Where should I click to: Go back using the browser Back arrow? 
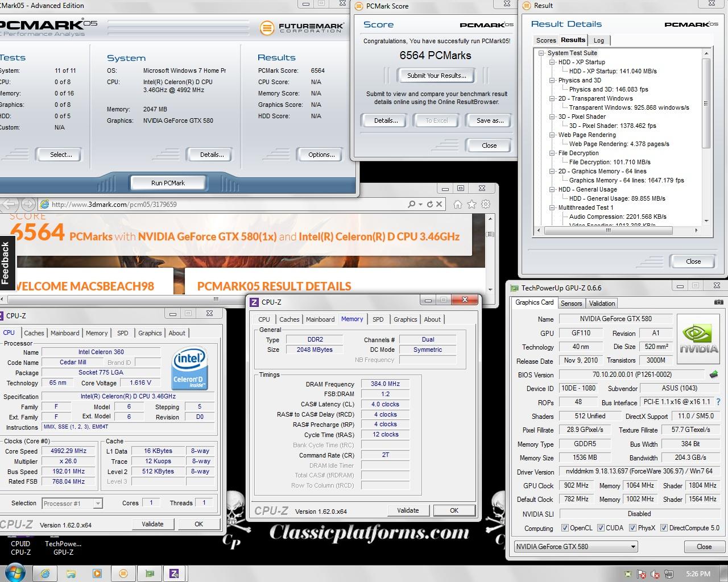coord(10,204)
